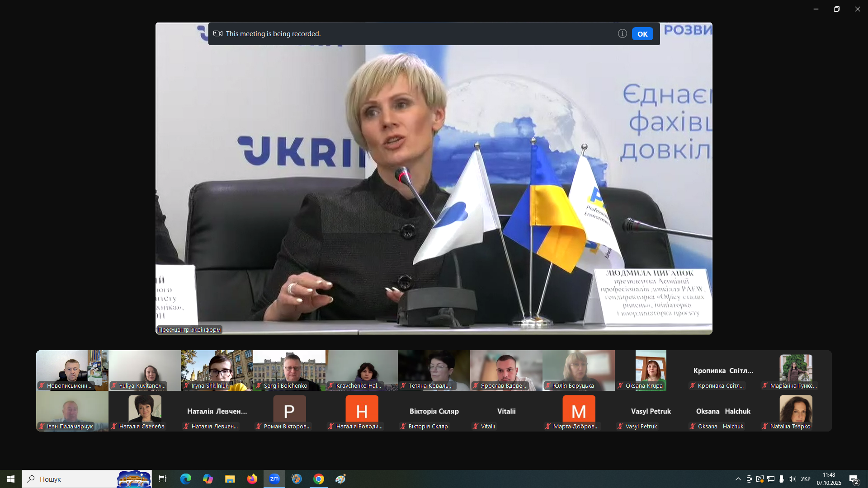Viewport: 868px width, 488px height.
Task: Open the notification center with 2 alerts
Action: [x=854, y=479]
